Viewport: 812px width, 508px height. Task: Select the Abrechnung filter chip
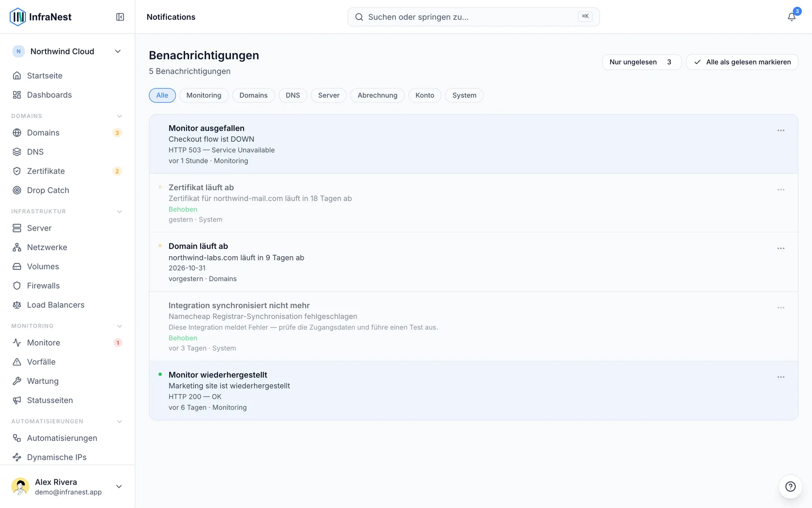point(378,95)
